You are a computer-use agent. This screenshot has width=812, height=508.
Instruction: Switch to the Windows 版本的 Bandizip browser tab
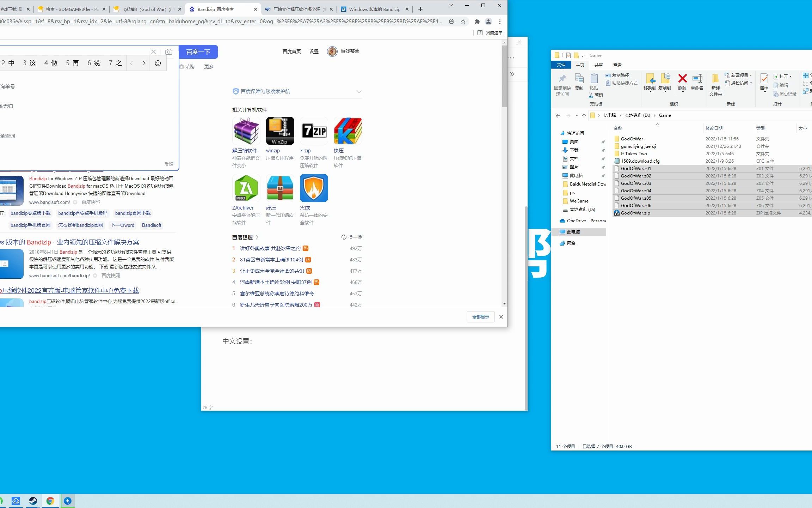click(x=374, y=10)
